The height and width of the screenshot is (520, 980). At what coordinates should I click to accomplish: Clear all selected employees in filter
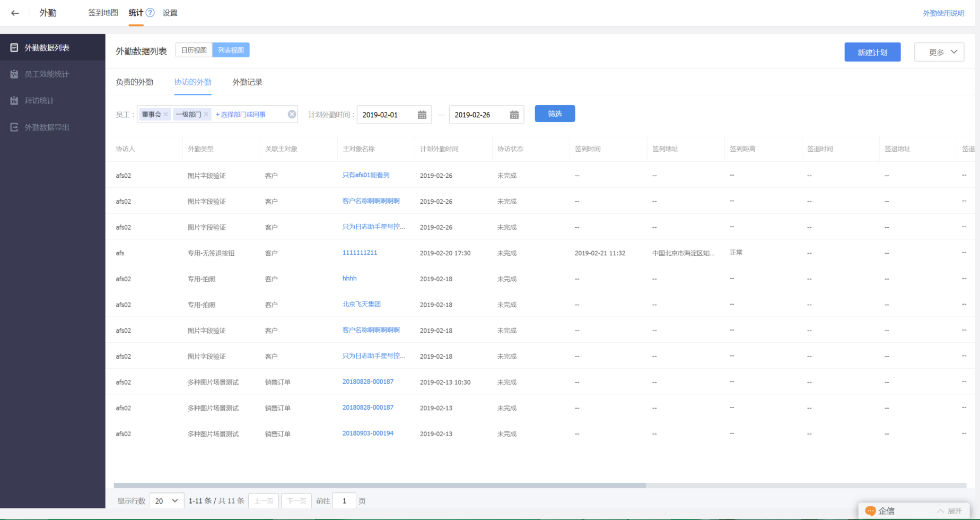(292, 115)
